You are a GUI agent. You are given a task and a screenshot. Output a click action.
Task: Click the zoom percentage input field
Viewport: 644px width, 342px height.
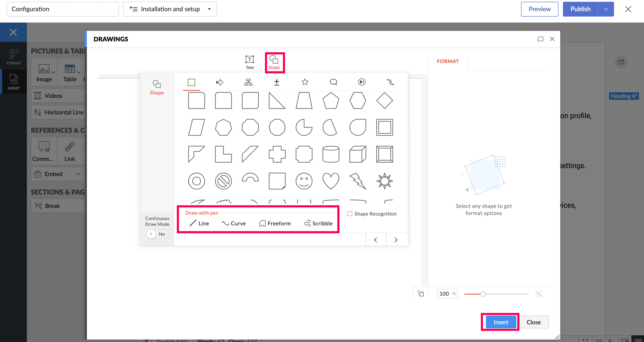(444, 294)
